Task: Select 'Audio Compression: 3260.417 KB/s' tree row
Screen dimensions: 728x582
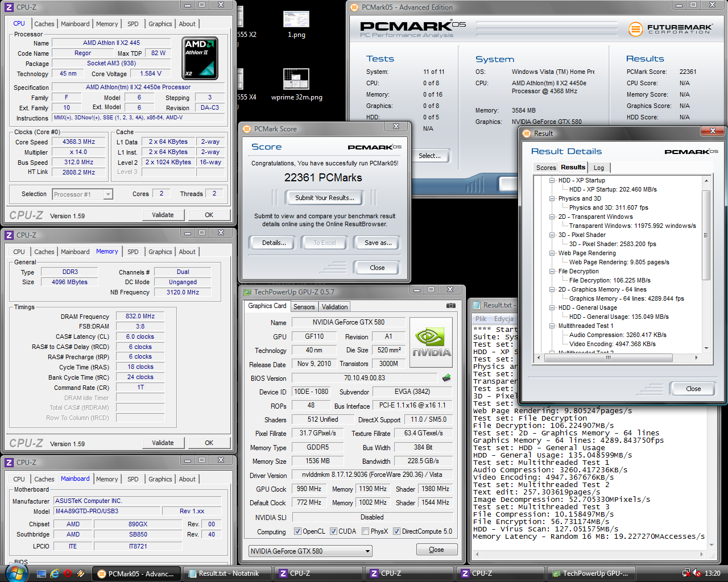Action: coord(618,335)
